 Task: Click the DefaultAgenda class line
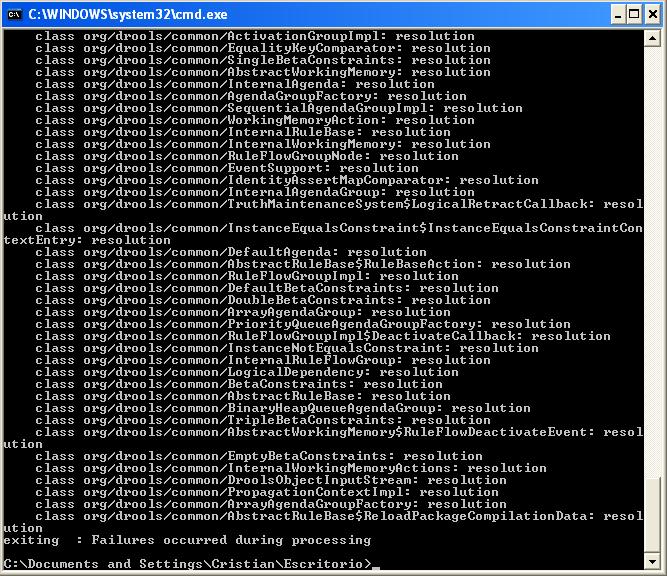[x=231, y=252]
